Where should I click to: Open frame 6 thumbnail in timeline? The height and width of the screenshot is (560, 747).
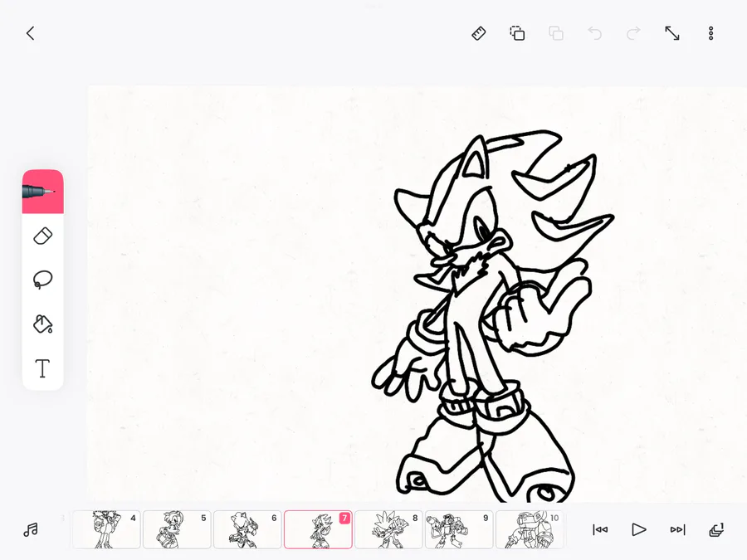coord(247,529)
